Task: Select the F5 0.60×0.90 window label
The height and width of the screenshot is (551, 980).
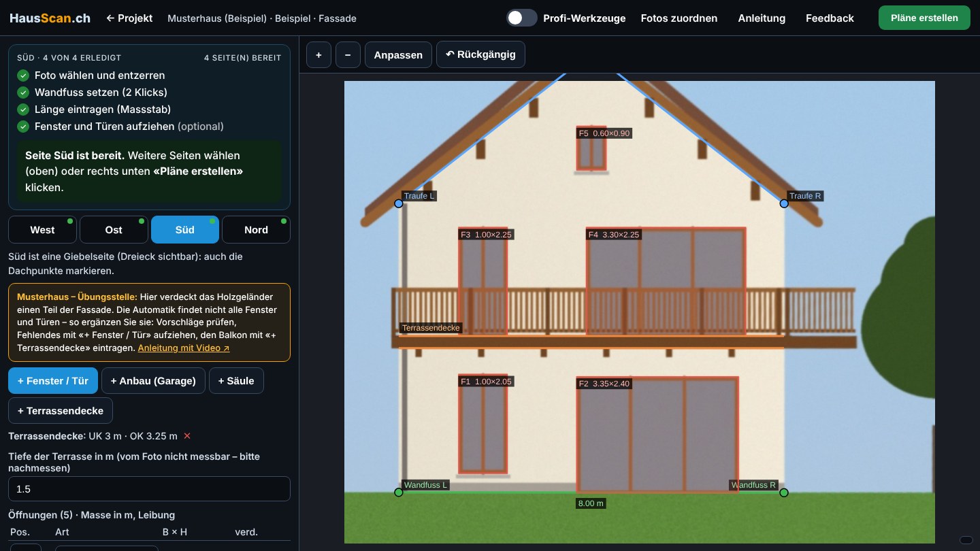Action: pyautogui.click(x=604, y=133)
